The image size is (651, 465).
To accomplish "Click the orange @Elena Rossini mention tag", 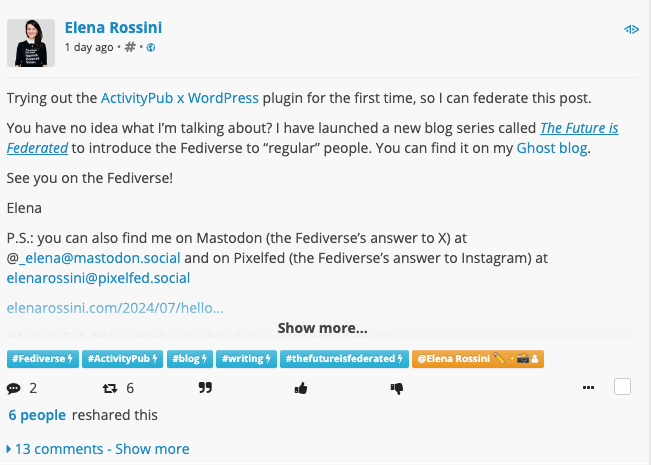I will click(x=477, y=358).
